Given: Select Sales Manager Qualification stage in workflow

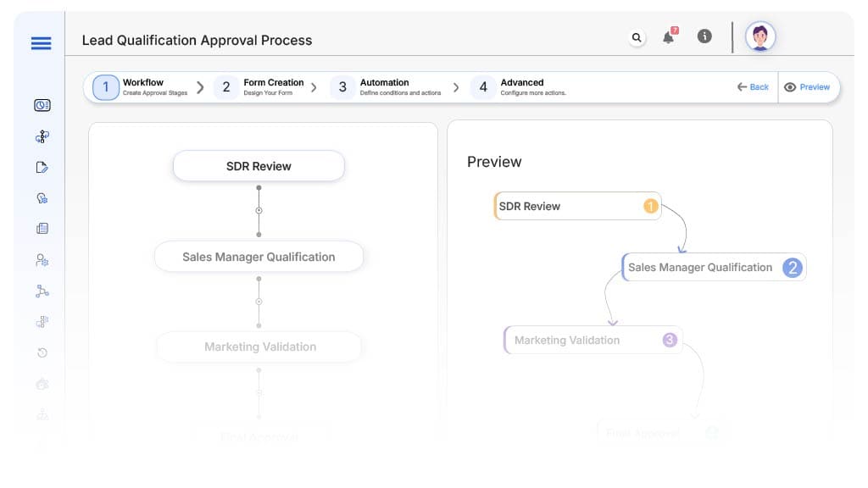Looking at the screenshot, I should pyautogui.click(x=259, y=257).
